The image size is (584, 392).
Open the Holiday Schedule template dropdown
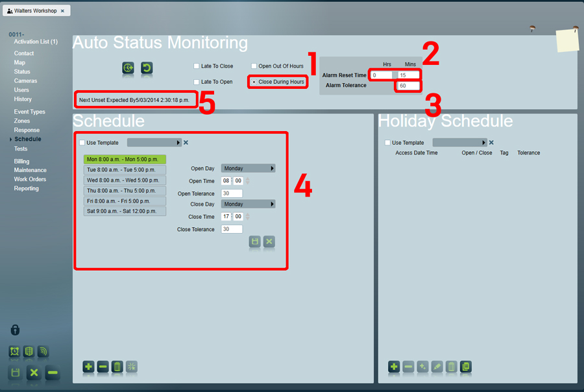pyautogui.click(x=459, y=142)
